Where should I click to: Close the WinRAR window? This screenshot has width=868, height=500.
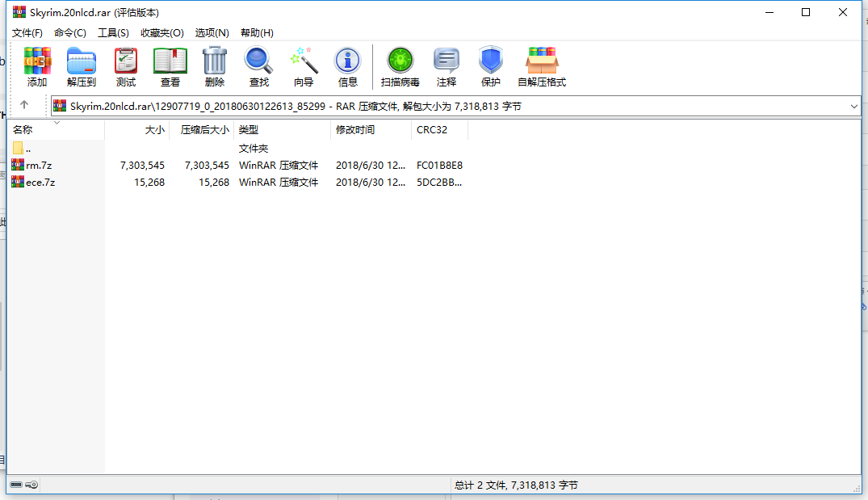pos(843,12)
